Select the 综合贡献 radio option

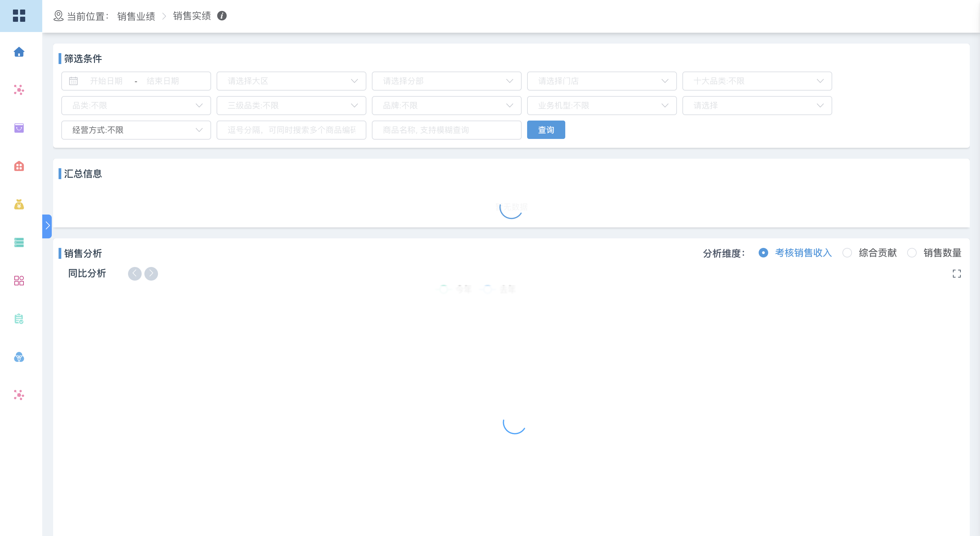click(847, 253)
